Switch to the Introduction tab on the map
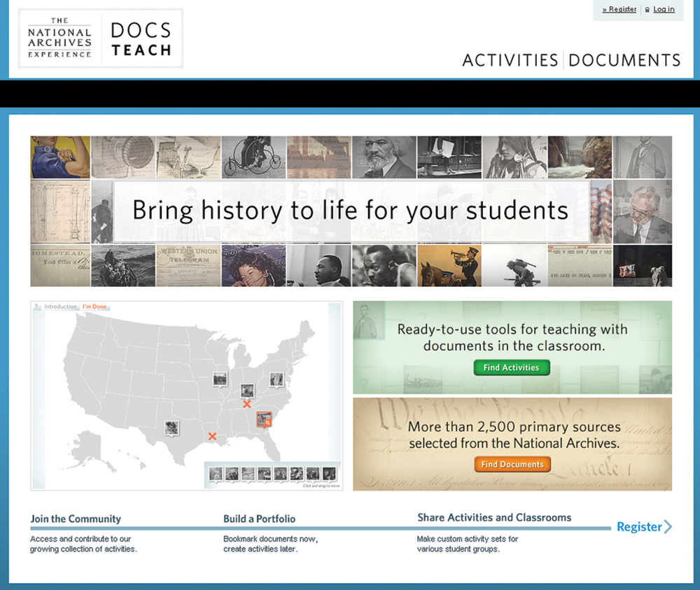This screenshot has height=590, width=700. pyautogui.click(x=61, y=307)
